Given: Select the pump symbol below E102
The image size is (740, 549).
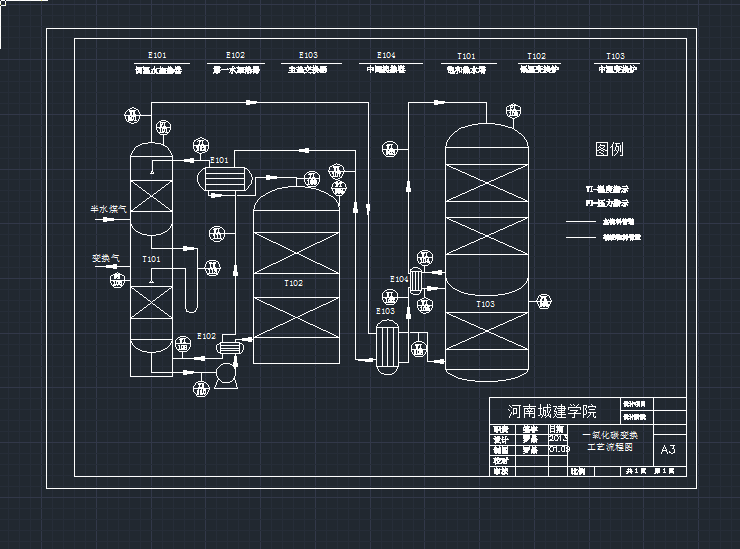Looking at the screenshot, I should [x=225, y=377].
